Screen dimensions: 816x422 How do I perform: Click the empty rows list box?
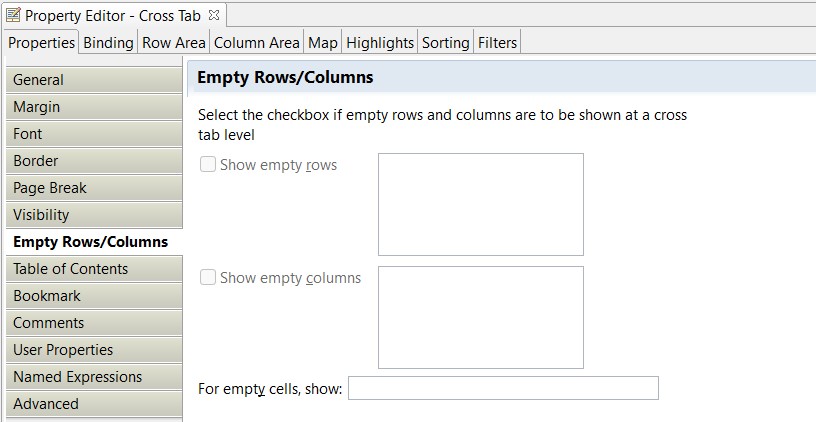click(480, 204)
